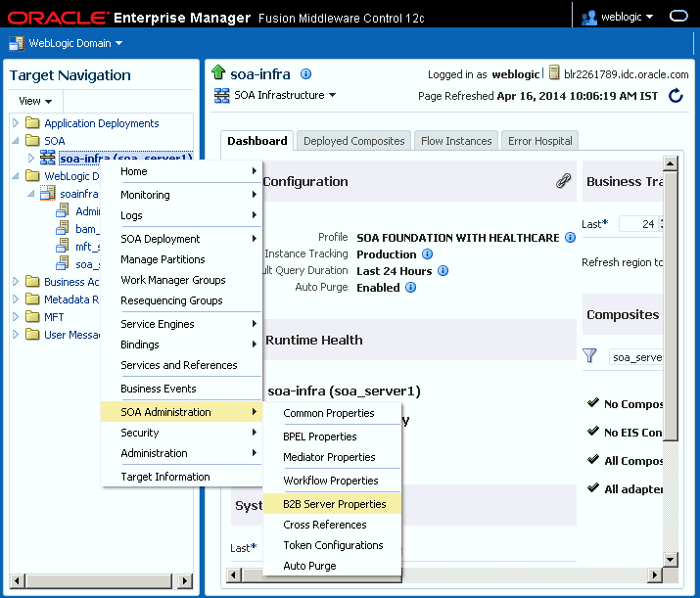Open the WebLogic Domain menu dropdown
Image resolution: width=700 pixels, height=598 pixels.
coord(66,43)
